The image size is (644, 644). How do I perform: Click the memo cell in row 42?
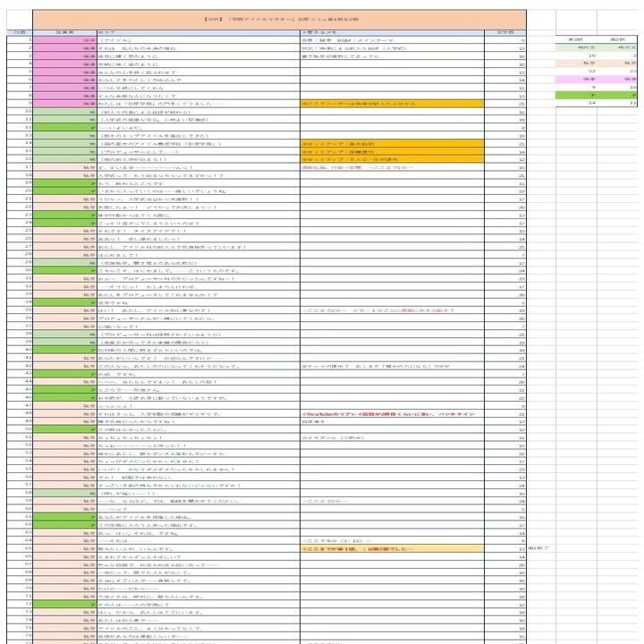[x=393, y=366]
